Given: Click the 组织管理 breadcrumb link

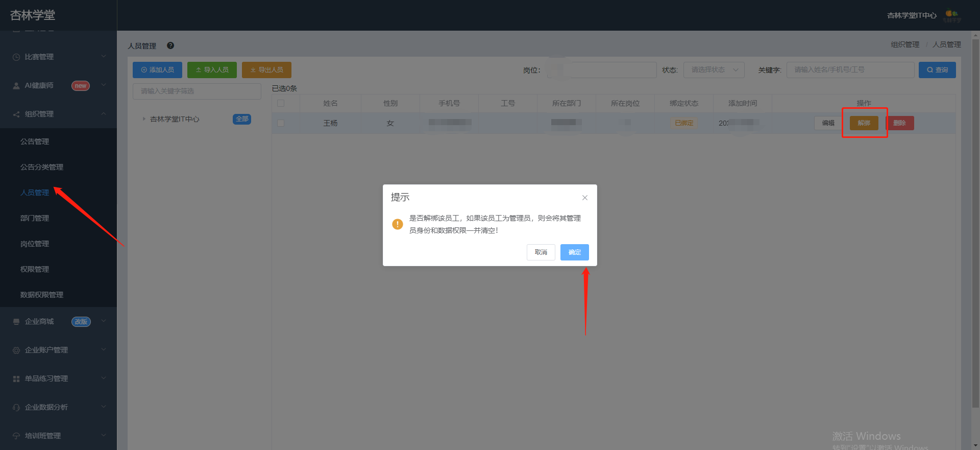Looking at the screenshot, I should (x=905, y=44).
